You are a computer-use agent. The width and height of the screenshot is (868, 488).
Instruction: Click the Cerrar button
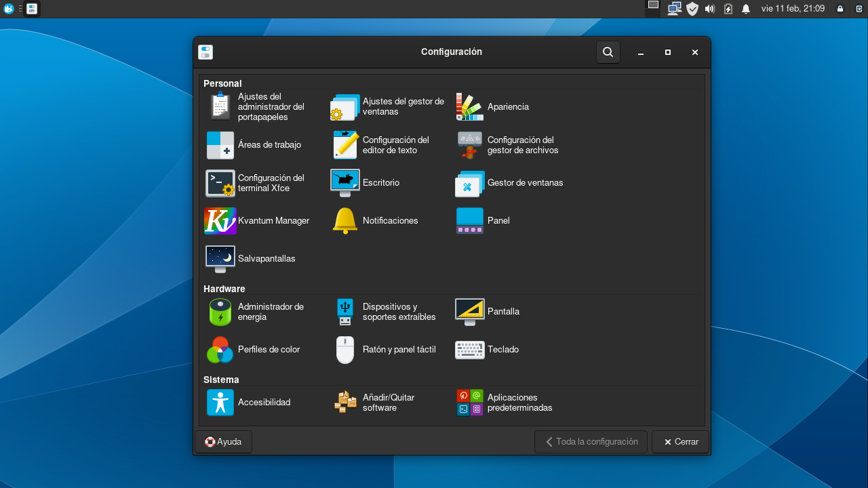680,442
